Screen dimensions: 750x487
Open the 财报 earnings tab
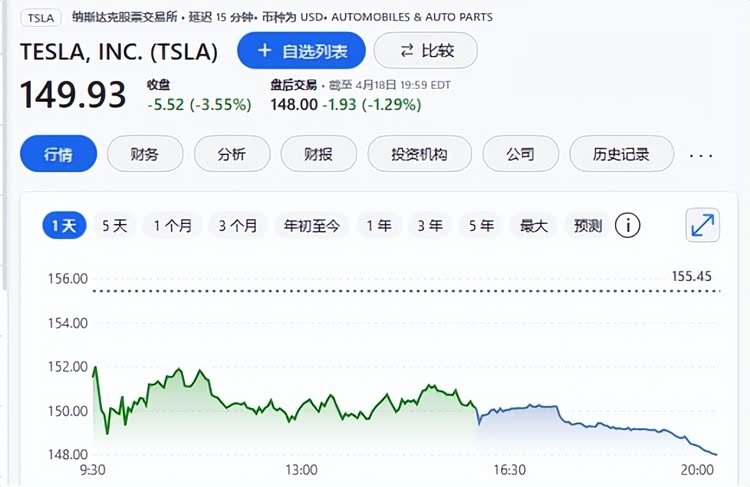click(x=318, y=155)
